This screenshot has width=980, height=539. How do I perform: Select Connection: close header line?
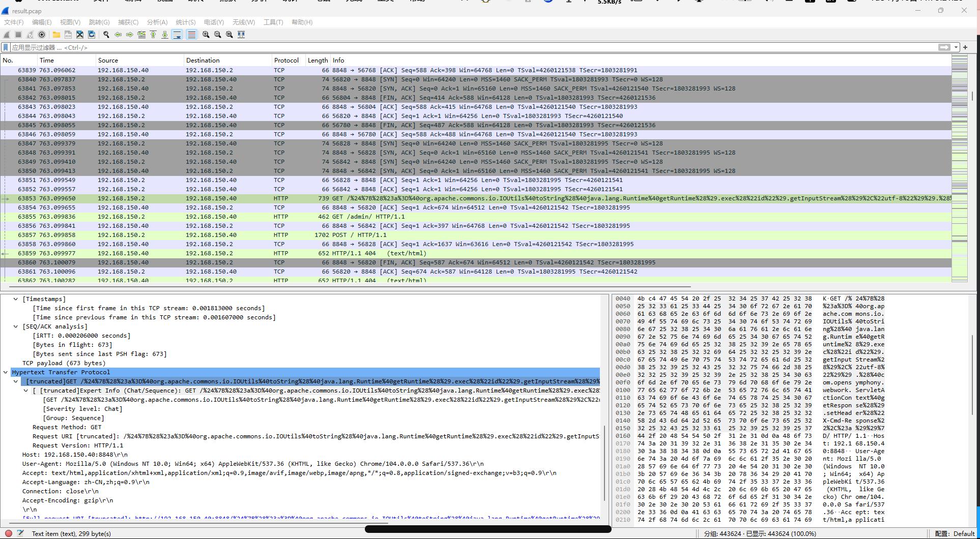click(x=61, y=491)
